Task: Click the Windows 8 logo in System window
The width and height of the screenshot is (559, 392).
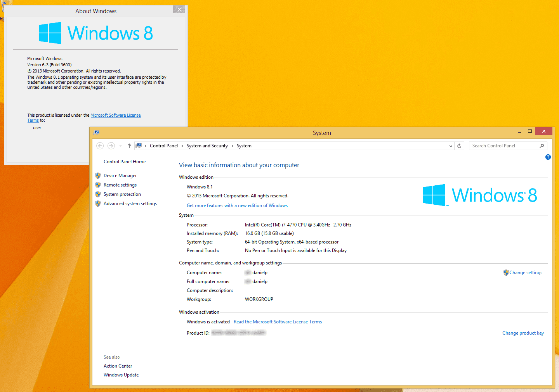Action: (480, 195)
